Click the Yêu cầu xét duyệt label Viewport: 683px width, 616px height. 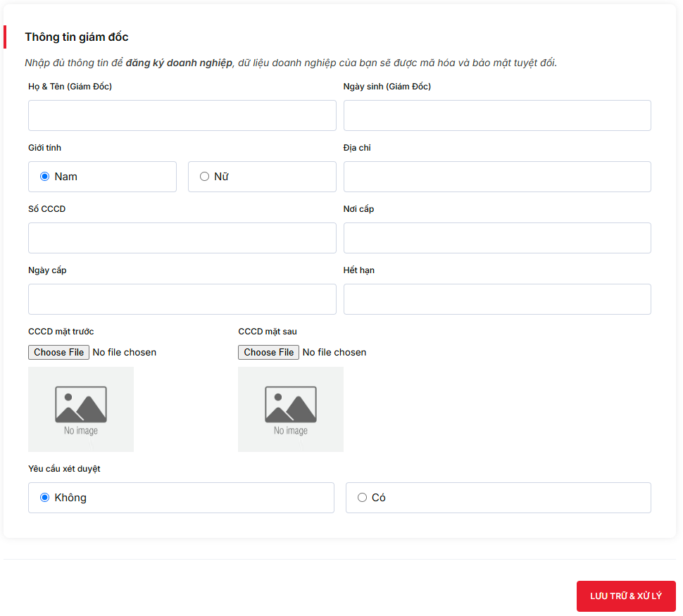tap(64, 469)
